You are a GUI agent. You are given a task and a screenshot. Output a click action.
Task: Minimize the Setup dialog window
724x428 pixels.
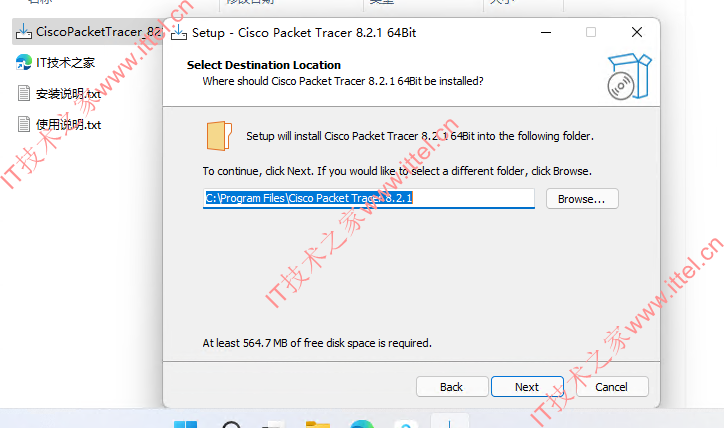tap(546, 32)
